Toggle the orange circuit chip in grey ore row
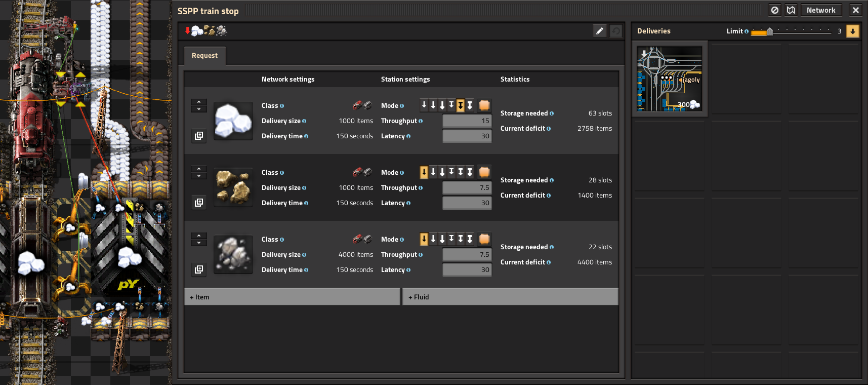Screen dimensions: 868x385 (x=484, y=239)
